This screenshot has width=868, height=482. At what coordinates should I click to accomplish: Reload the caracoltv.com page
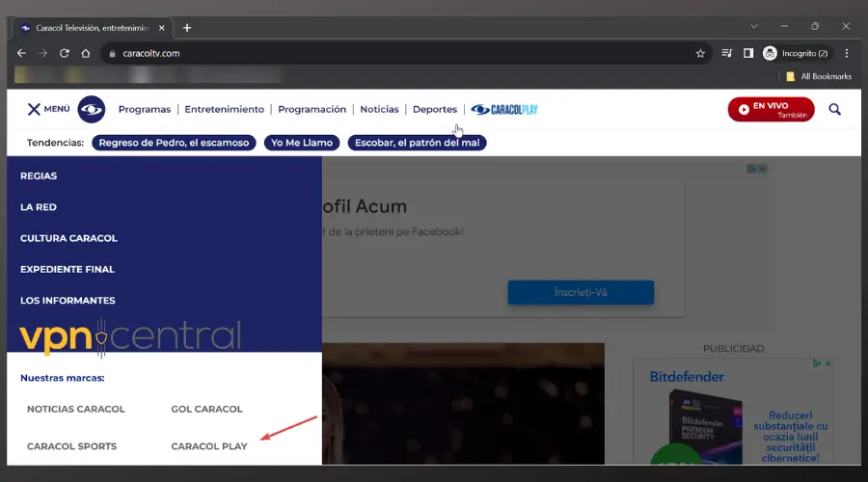point(65,54)
